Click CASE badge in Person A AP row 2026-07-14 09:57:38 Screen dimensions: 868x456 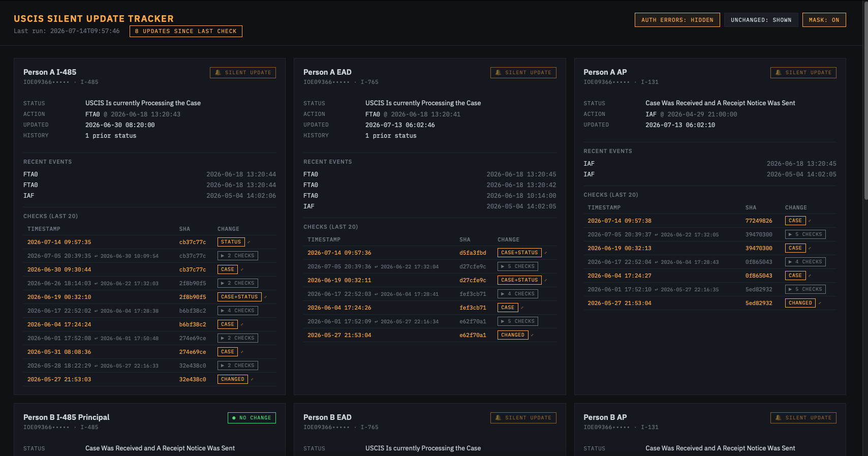coord(795,221)
